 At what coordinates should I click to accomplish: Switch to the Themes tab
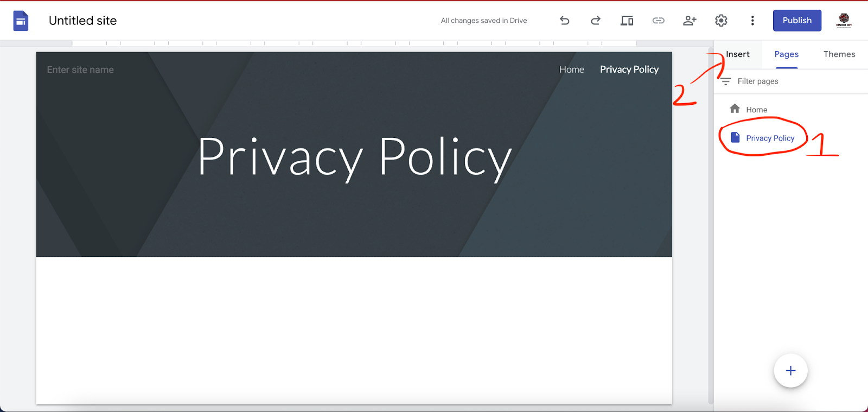[839, 54]
